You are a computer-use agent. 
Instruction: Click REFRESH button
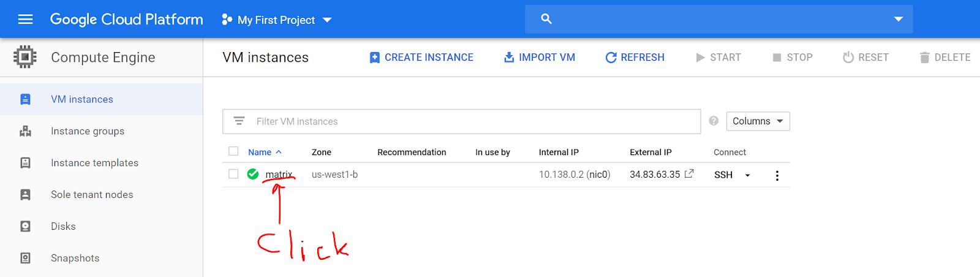tap(635, 58)
